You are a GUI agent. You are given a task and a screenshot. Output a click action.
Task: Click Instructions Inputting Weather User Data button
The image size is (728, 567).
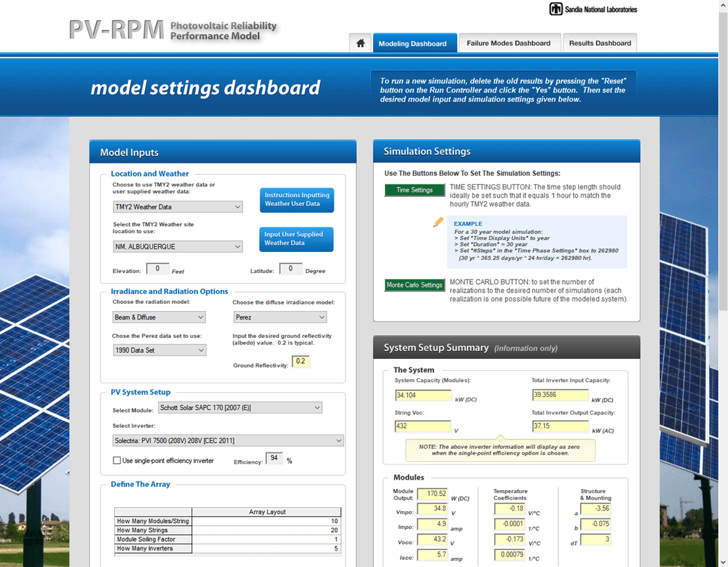tap(296, 199)
